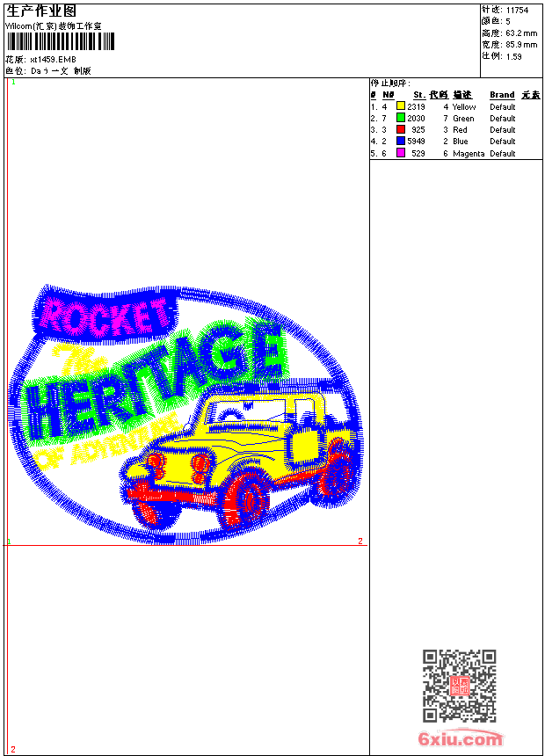Click the Yellow color swatch in stop sequence
The image size is (545, 756).
[400, 106]
